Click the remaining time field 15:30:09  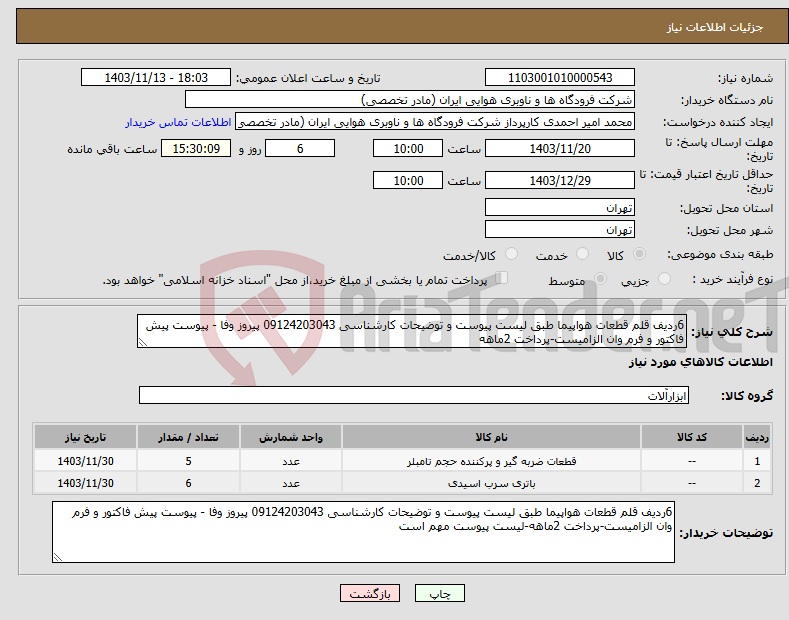pos(196,148)
